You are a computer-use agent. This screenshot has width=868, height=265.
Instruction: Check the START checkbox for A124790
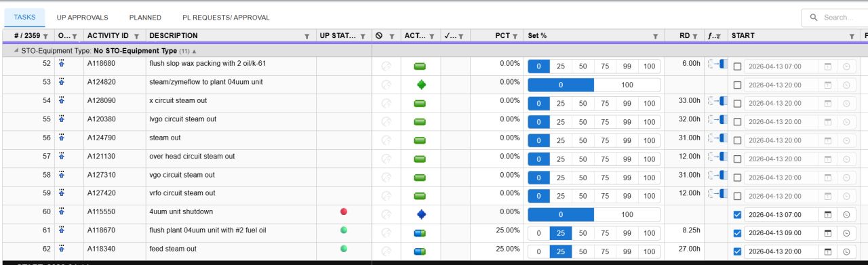click(x=737, y=140)
